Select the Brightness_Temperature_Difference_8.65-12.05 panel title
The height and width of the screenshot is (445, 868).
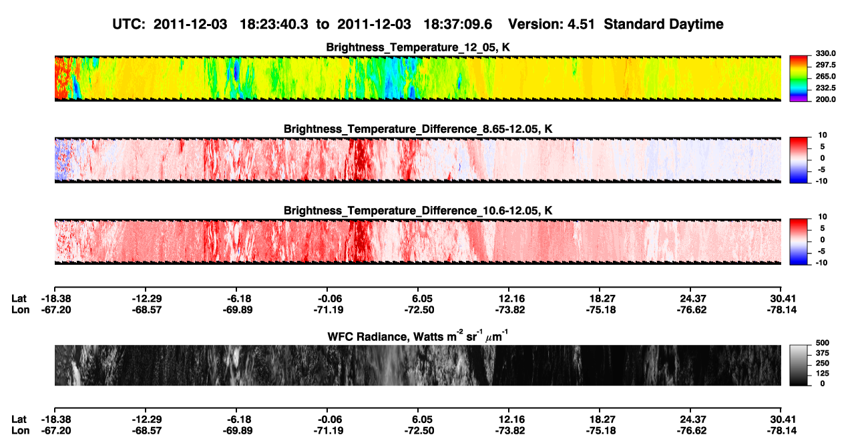pyautogui.click(x=419, y=128)
